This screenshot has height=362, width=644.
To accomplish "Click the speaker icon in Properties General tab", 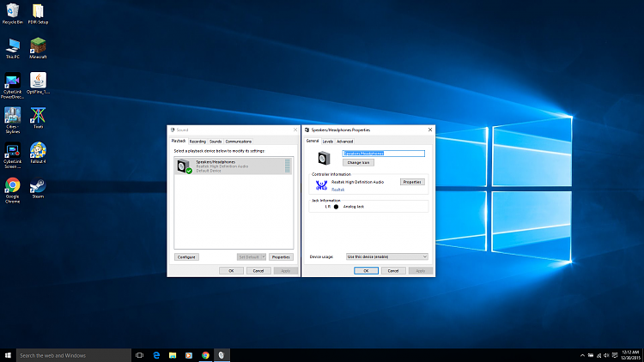I will point(324,158).
